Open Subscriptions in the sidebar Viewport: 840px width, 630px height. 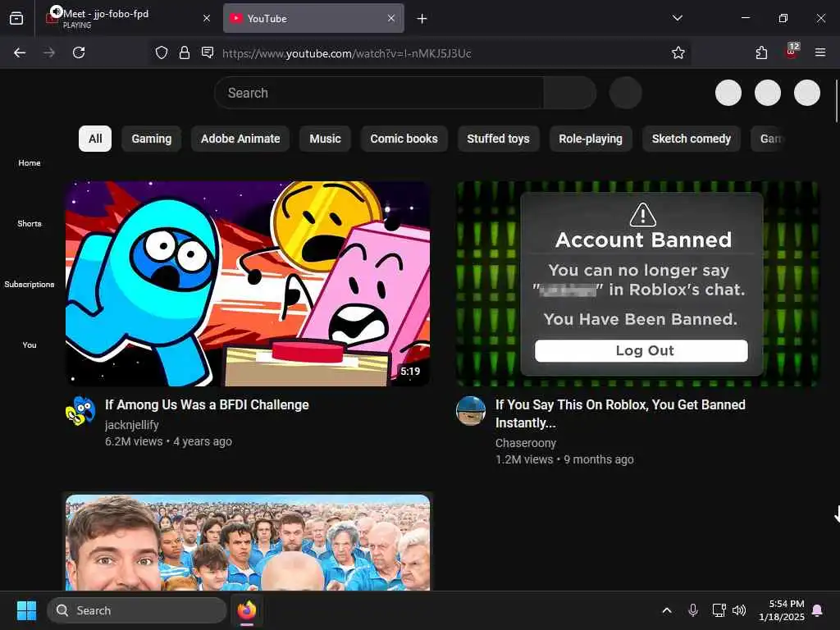[30, 285]
